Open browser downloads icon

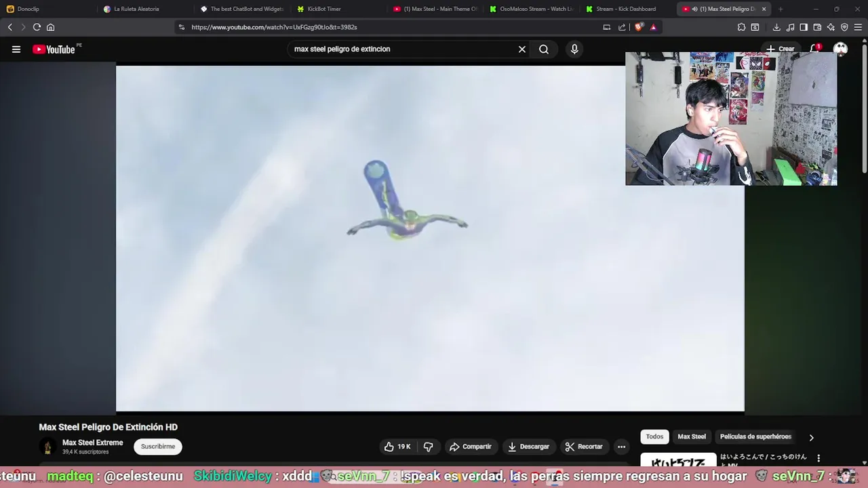[x=776, y=27]
